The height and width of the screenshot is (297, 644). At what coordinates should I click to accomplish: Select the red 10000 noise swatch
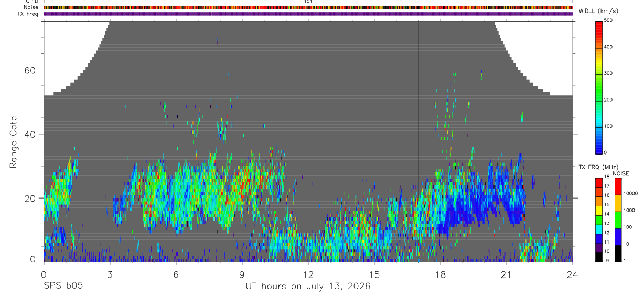tap(617, 186)
